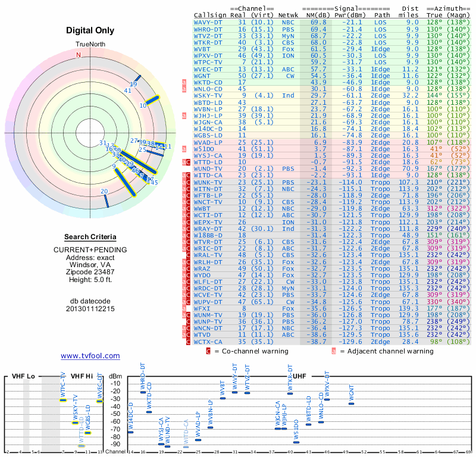Click the red Co-channel warning legend icon
476x457 pixels.
pos(208,351)
